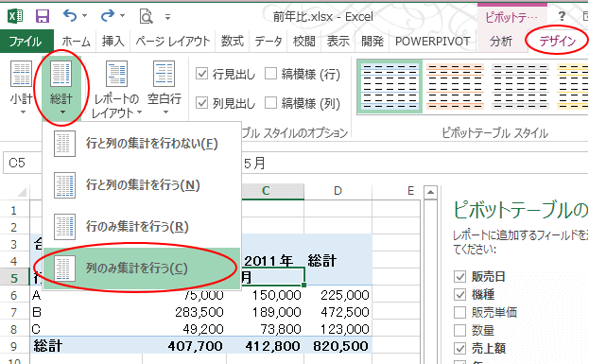
Task: Switch to the 挿入 tab
Action: pyautogui.click(x=113, y=41)
